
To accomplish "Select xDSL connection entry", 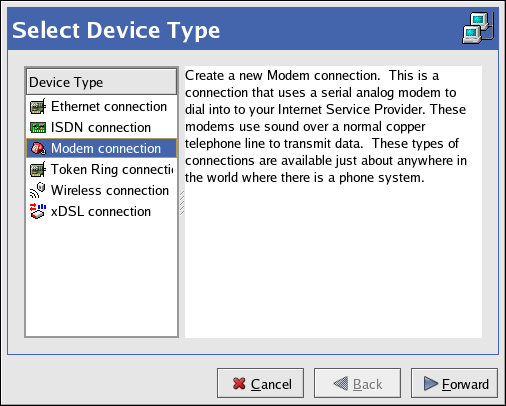I will (x=101, y=211).
